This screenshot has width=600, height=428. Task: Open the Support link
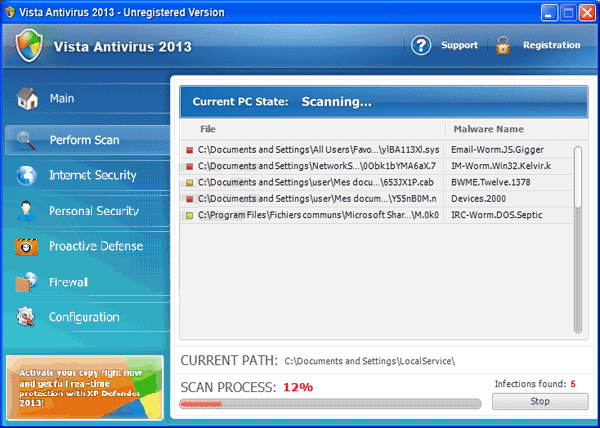(459, 45)
